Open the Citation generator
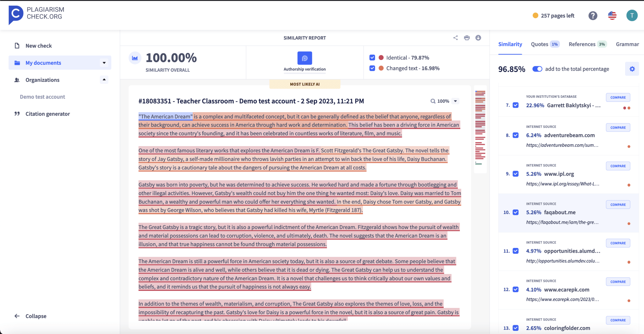This screenshot has height=334, width=644. [x=47, y=114]
